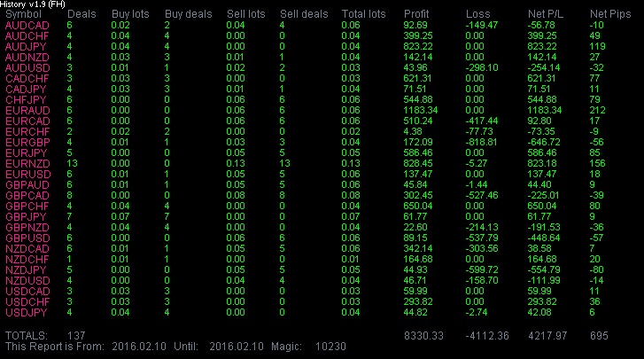
Task: Click GBPUSD net P/L value -448.64
Action: (543, 238)
